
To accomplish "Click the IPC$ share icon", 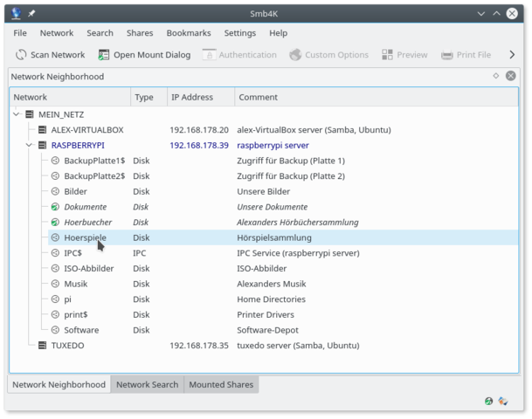I will [55, 252].
